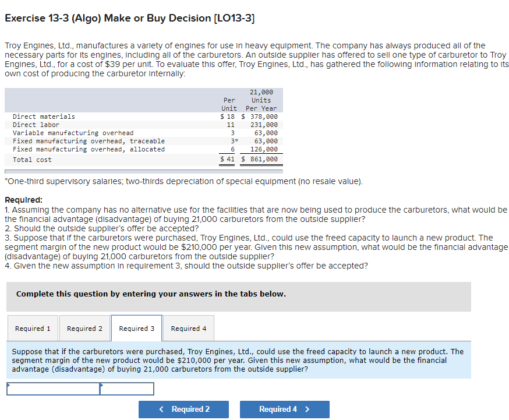Select 'Fixed manufacturing overhead, allocated' label
509x420 pixels.
(89, 149)
